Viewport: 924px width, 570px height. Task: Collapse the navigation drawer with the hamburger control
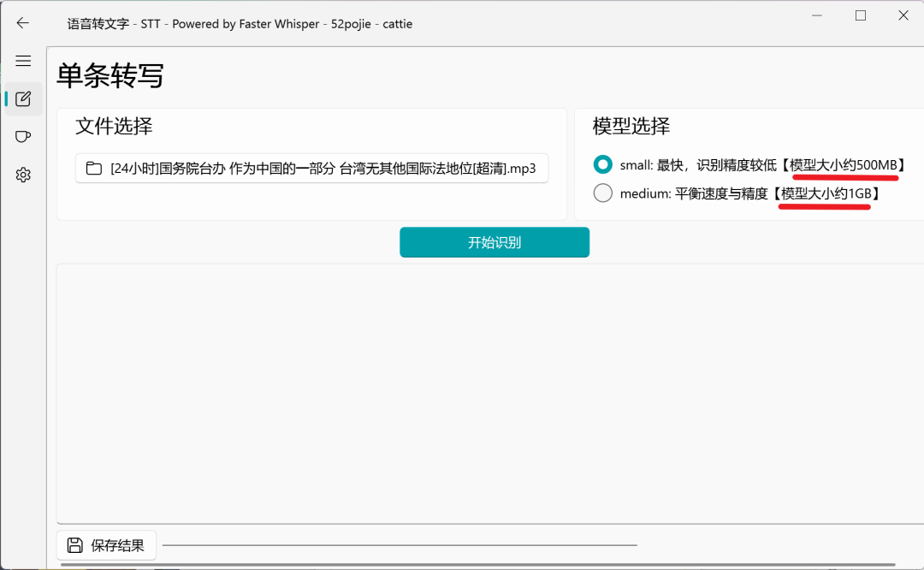[x=23, y=60]
